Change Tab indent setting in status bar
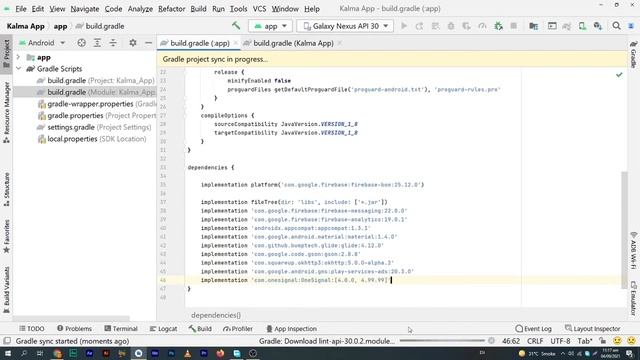Viewport: 640px width, 360px height. (584, 341)
